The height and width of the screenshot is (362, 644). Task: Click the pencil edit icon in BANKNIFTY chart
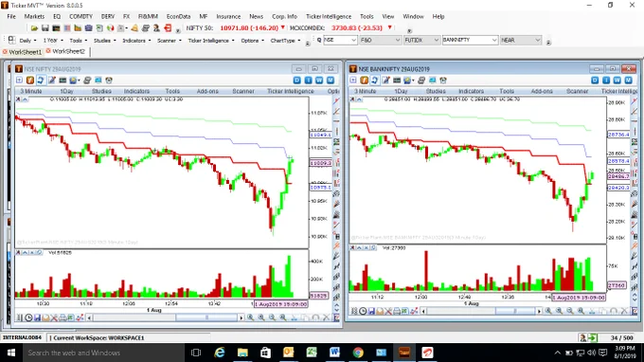(x=385, y=81)
